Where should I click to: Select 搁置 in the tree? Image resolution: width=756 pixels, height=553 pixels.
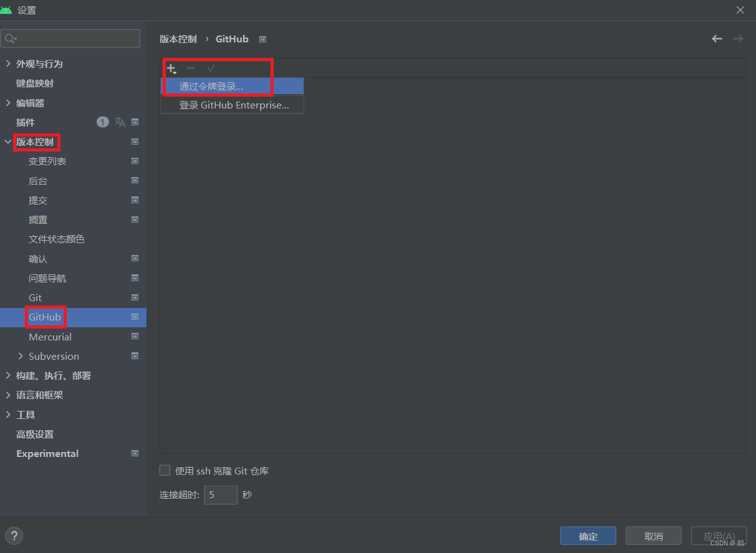pyautogui.click(x=38, y=219)
